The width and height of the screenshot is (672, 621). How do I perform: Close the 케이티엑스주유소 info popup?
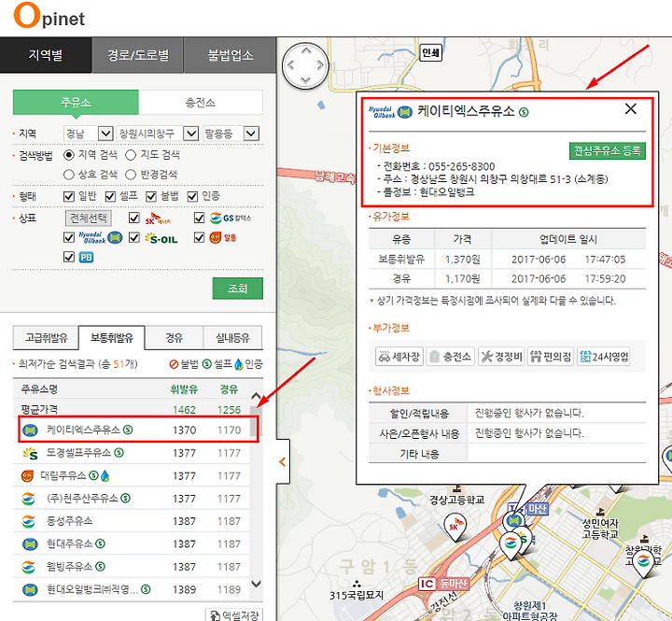pyautogui.click(x=630, y=109)
